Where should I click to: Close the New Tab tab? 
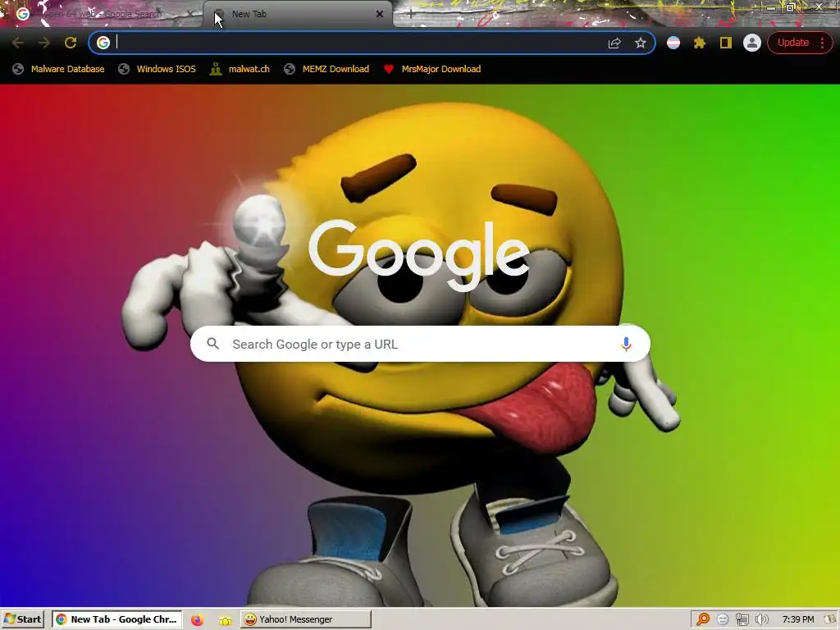(x=380, y=14)
